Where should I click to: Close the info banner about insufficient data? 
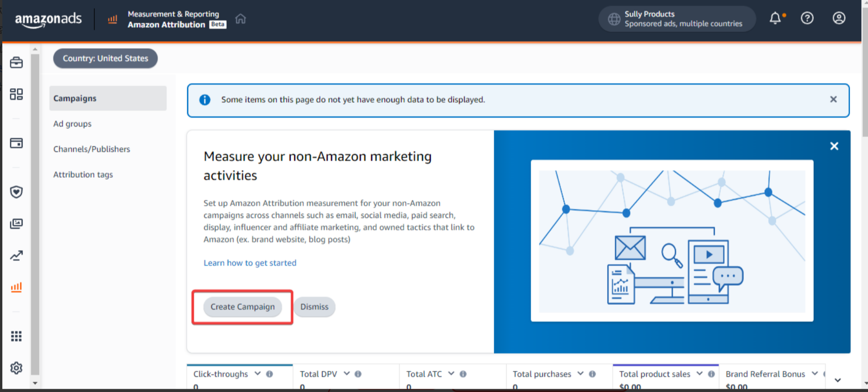(x=834, y=99)
